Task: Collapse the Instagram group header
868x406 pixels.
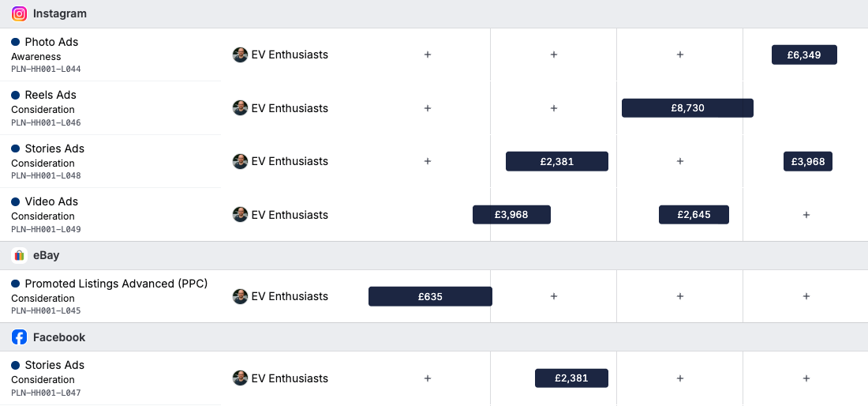Action: 60,13
